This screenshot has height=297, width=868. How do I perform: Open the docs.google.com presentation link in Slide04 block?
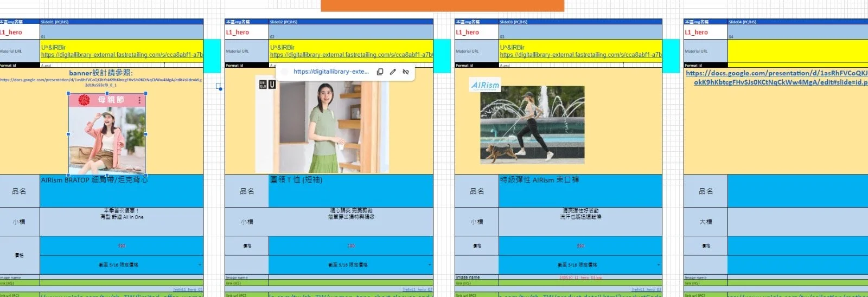pyautogui.click(x=776, y=78)
